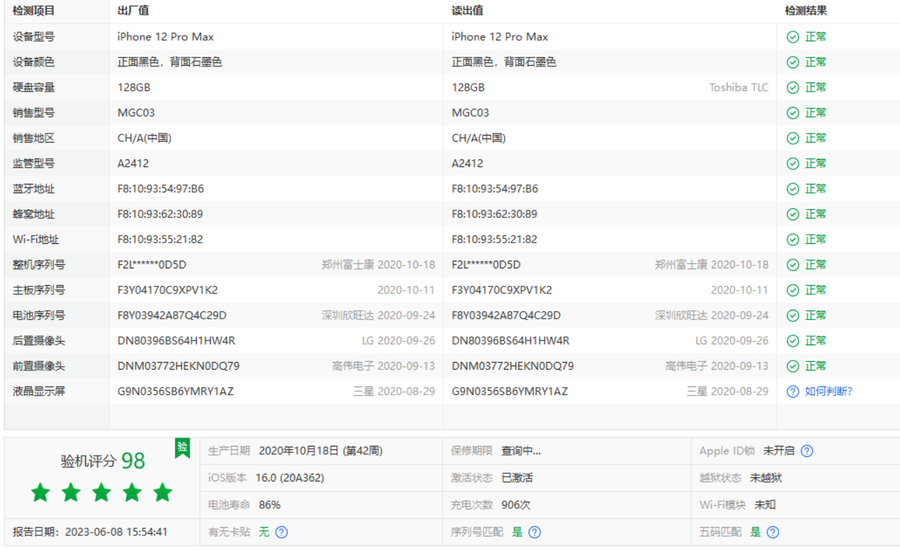900x550 pixels.
Task: Click the 出厂值 column header
Action: coord(133,10)
